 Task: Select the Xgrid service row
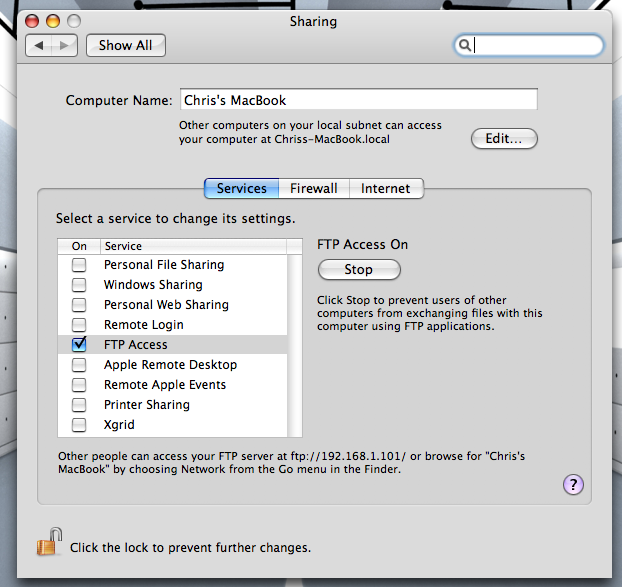(x=173, y=424)
